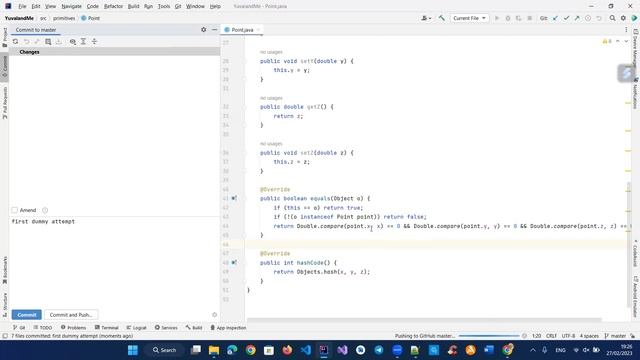Open the App Inspection tool window tab

228,328
